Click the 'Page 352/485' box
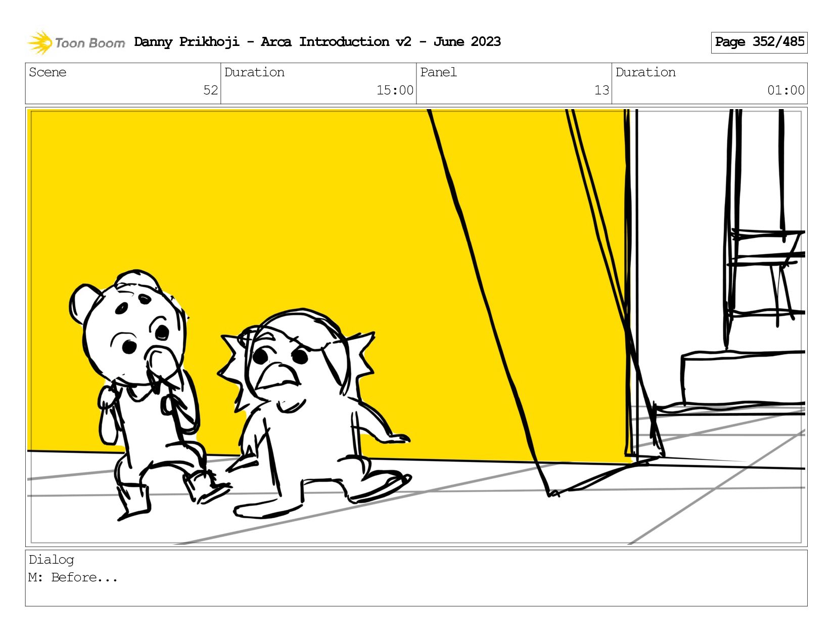This screenshot has height=644, width=834. point(759,42)
